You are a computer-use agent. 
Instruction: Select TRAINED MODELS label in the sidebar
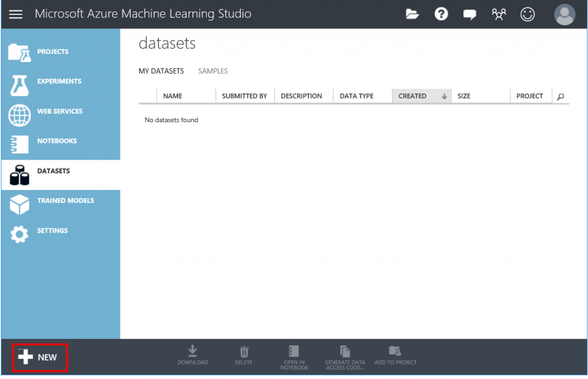click(x=65, y=200)
